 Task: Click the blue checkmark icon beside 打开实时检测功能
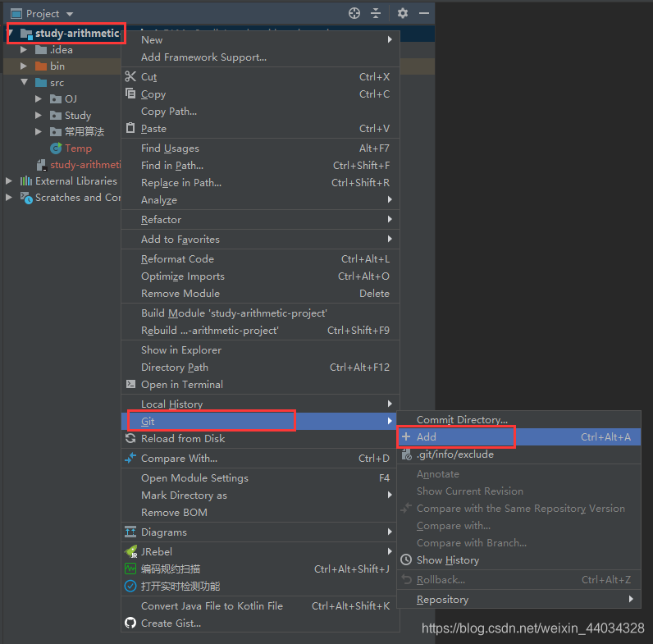pyautogui.click(x=130, y=586)
